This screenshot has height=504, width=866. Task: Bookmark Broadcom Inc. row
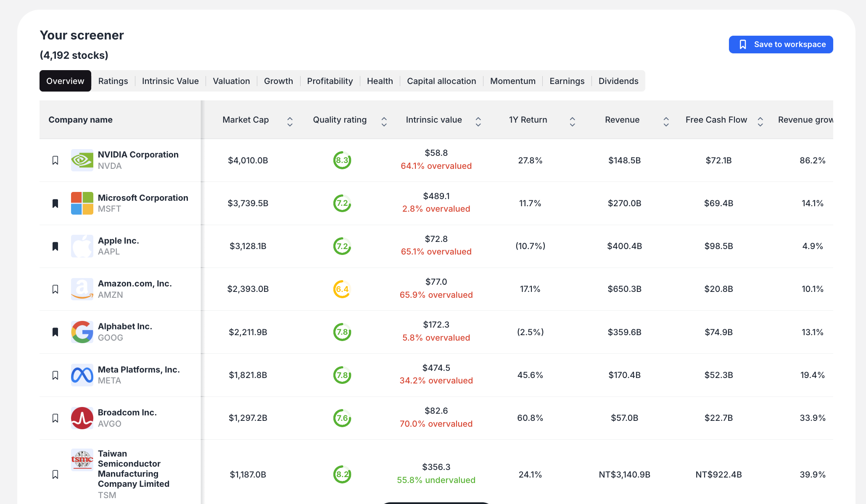coord(55,418)
